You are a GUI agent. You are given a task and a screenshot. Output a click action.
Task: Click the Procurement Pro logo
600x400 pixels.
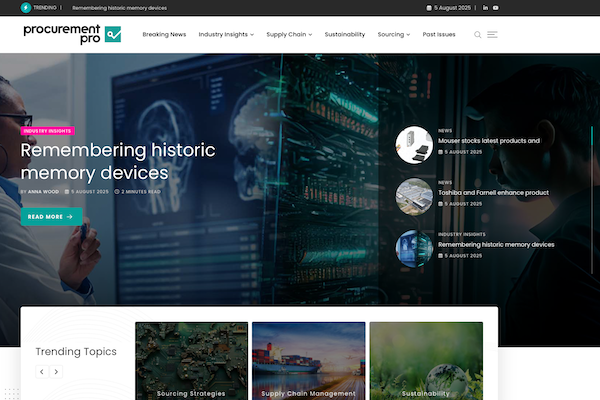[72, 34]
